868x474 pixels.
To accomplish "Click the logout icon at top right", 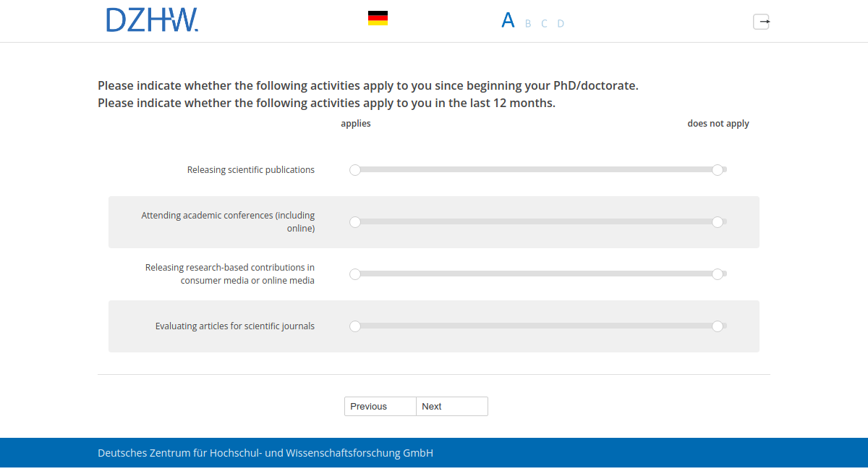I will click(761, 22).
